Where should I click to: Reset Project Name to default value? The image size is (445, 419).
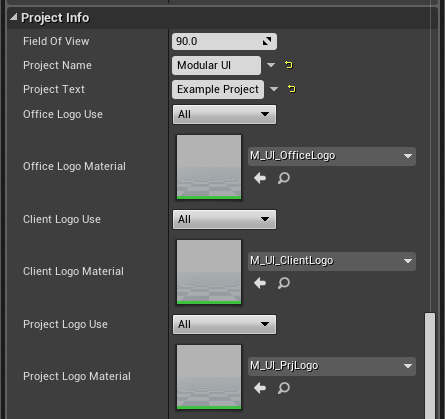(289, 65)
